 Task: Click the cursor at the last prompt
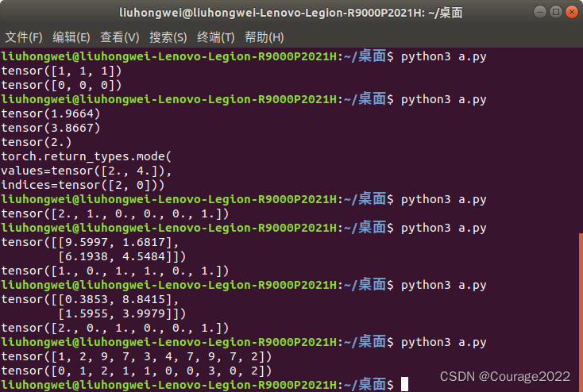point(404,384)
